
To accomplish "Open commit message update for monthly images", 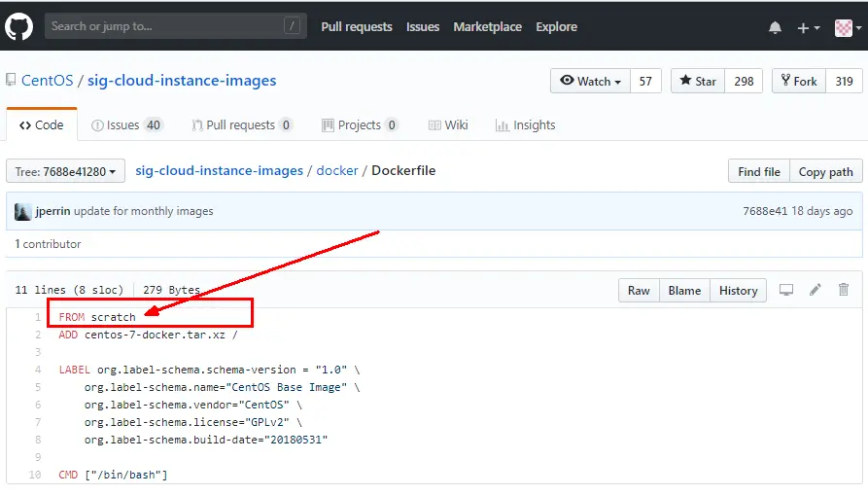I will 144,211.
